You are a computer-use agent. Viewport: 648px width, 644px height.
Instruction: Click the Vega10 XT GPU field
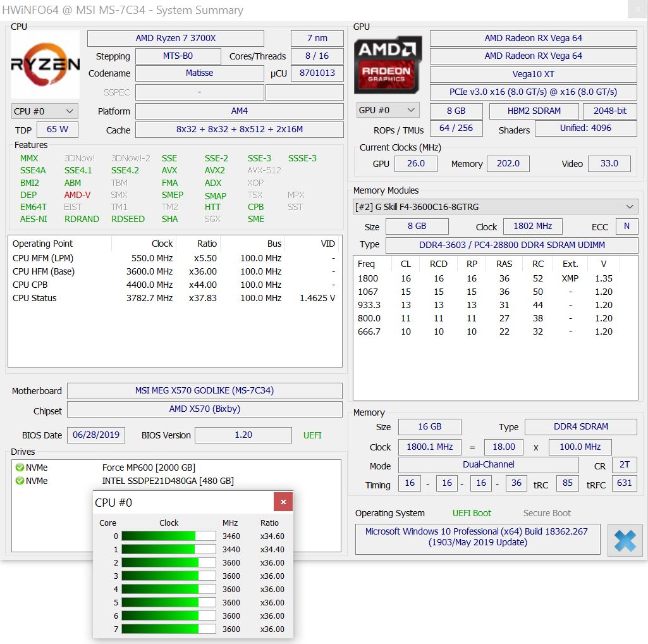point(533,74)
